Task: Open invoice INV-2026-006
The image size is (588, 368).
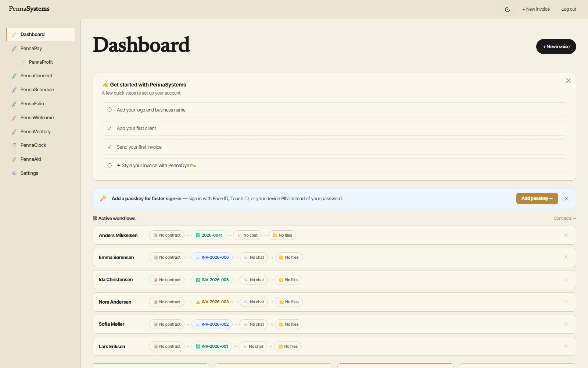Action: tap(212, 258)
